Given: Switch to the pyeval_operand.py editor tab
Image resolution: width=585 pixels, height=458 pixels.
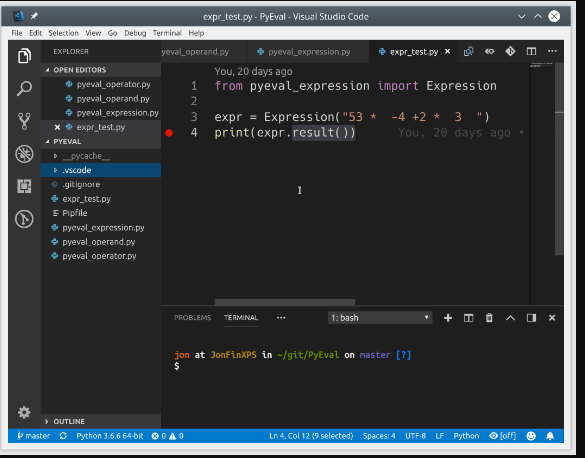Looking at the screenshot, I should pyautogui.click(x=204, y=51).
